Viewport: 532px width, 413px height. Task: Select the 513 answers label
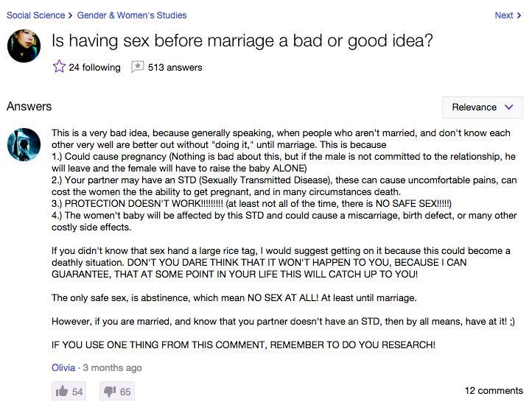(175, 67)
